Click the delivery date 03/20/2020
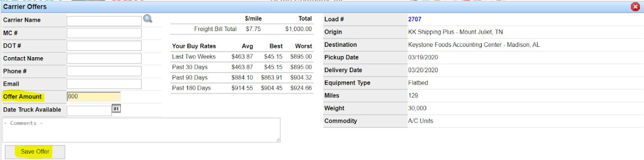 423,70
